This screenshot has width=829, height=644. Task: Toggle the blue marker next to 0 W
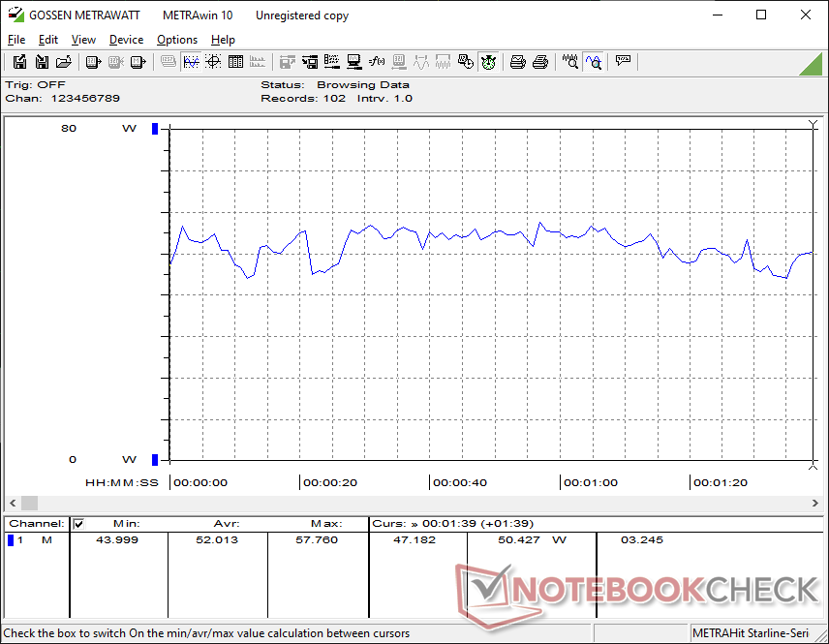coord(154,459)
